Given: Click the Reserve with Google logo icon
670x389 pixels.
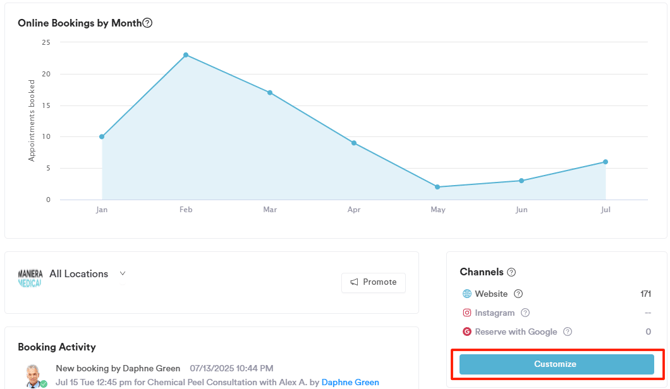Looking at the screenshot, I should point(467,332).
